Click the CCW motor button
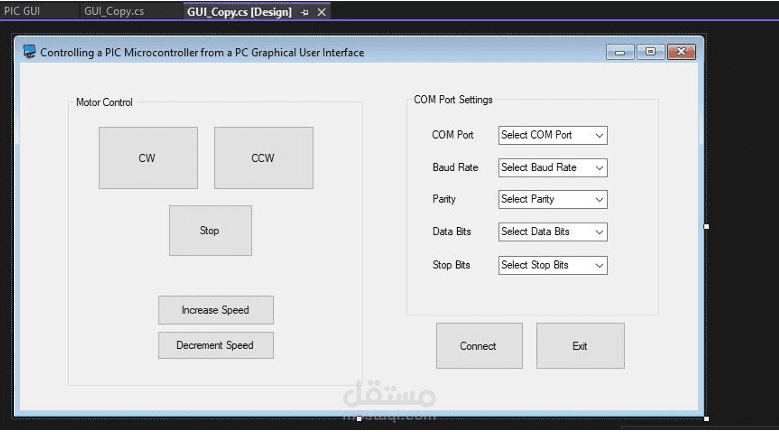The image size is (779, 432). point(264,158)
